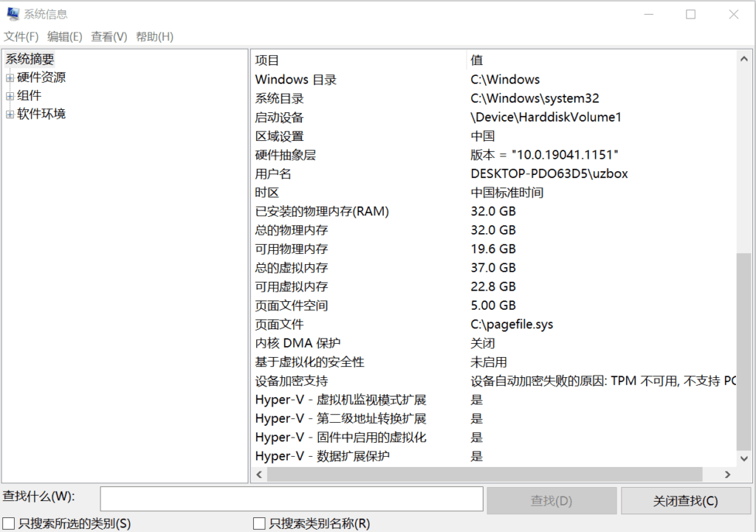This screenshot has width=756, height=532.
Task: Select 系统摘要 in the tree
Action: pyautogui.click(x=30, y=59)
